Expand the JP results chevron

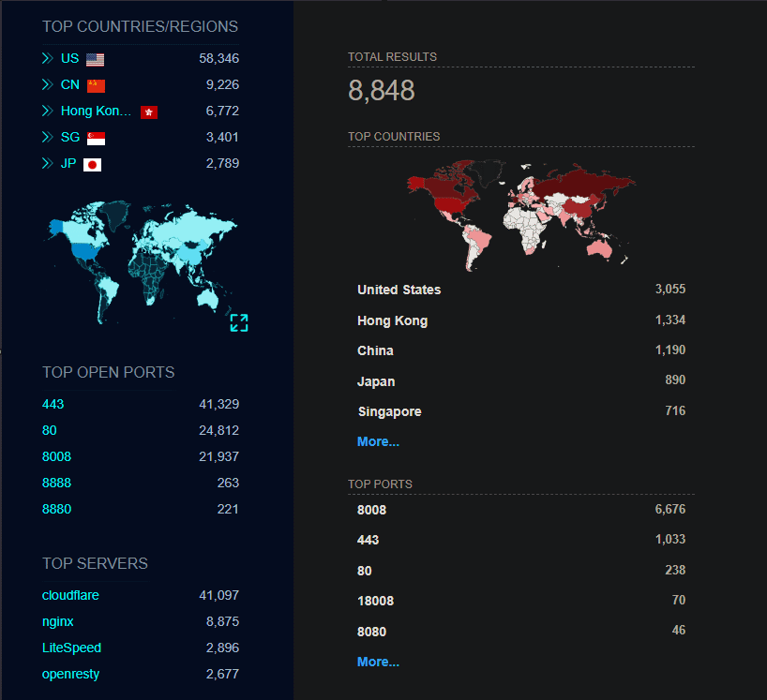pos(47,163)
